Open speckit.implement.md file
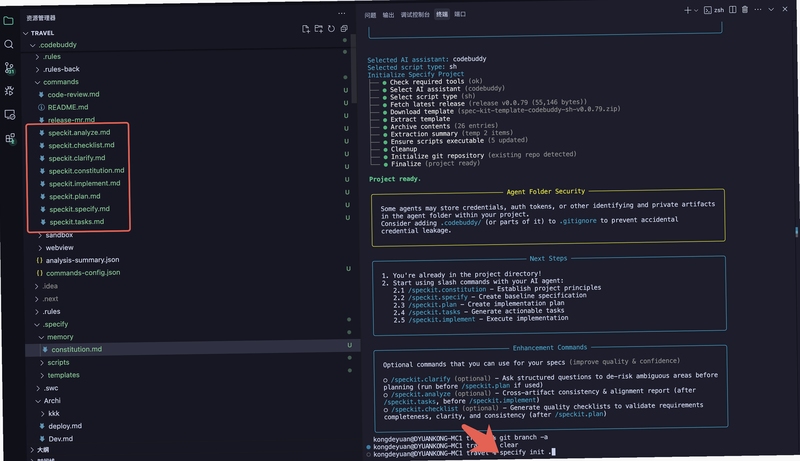 tap(85, 184)
